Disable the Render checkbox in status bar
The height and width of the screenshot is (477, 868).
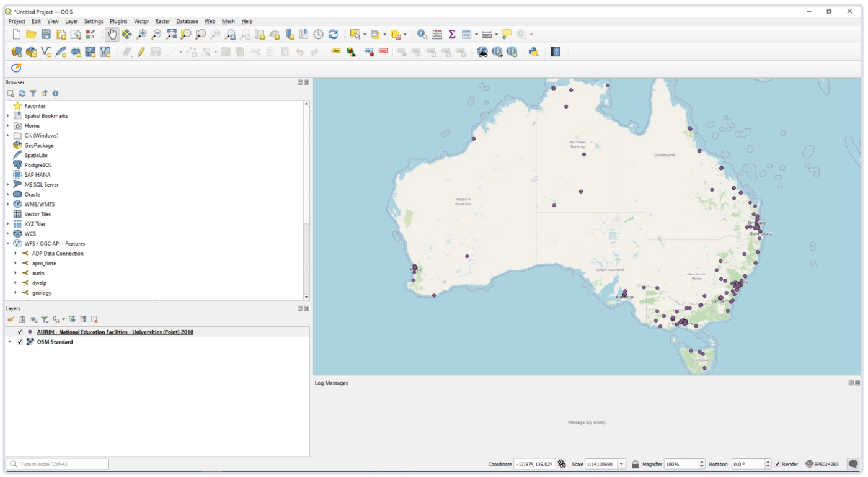(777, 464)
